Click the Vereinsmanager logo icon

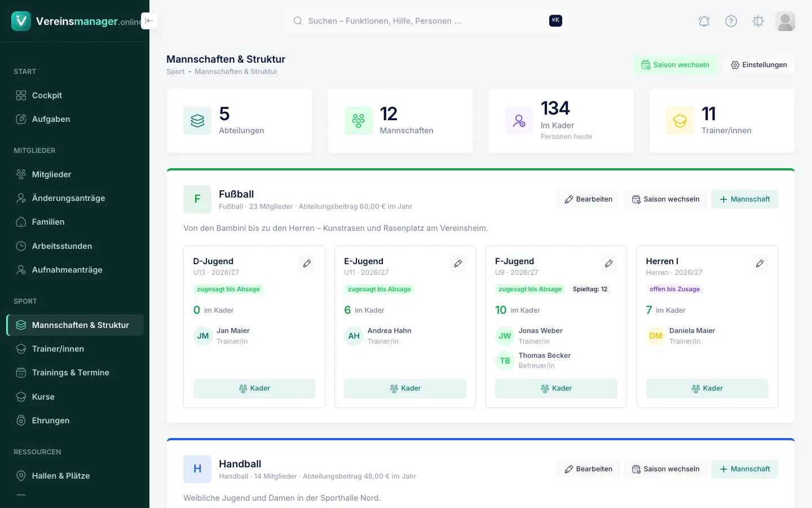click(x=21, y=21)
